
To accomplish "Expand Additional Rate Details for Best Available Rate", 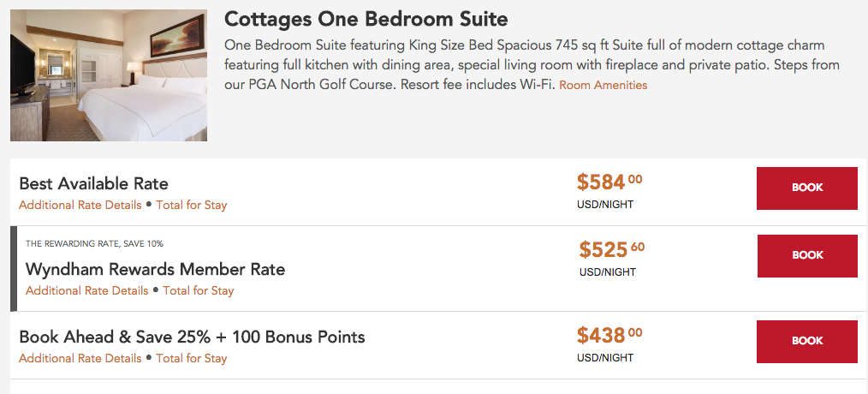I will coord(80,206).
